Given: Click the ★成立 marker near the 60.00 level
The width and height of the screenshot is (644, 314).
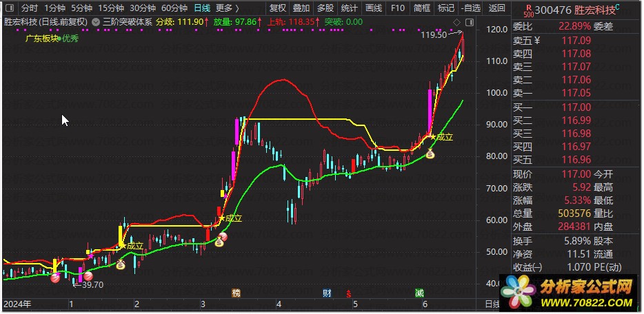Looking at the screenshot, I should (232, 219).
